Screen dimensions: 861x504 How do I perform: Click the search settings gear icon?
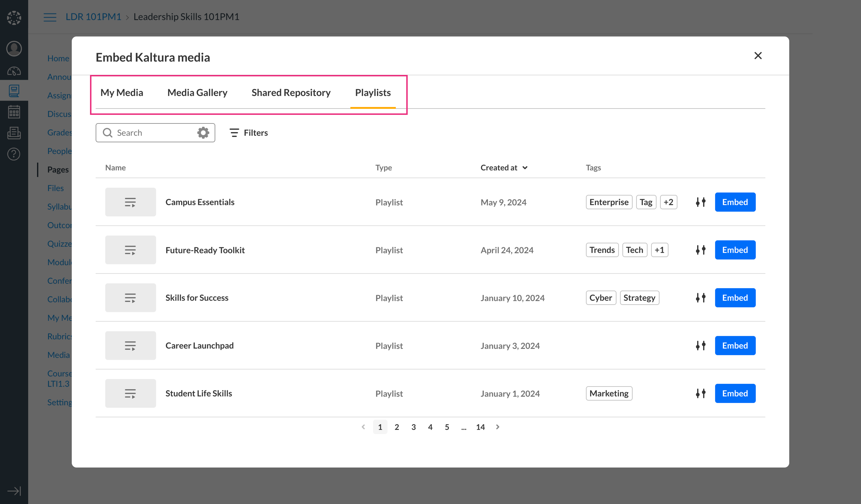203,133
